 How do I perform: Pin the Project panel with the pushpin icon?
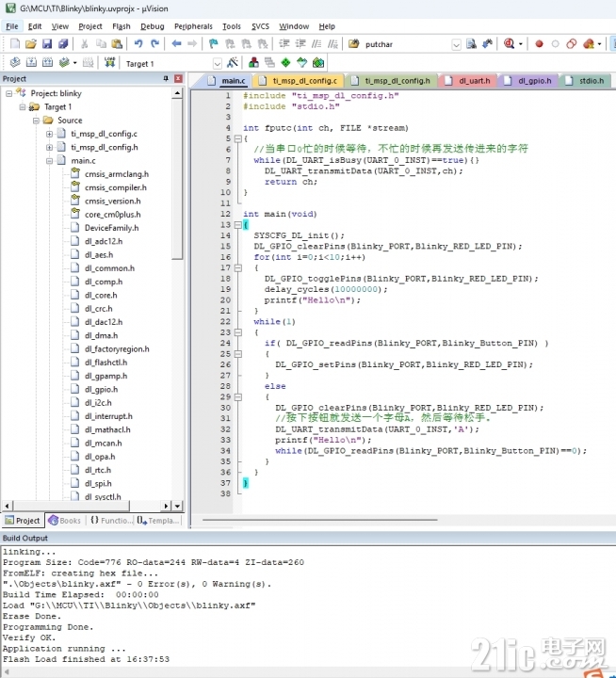coord(166,78)
